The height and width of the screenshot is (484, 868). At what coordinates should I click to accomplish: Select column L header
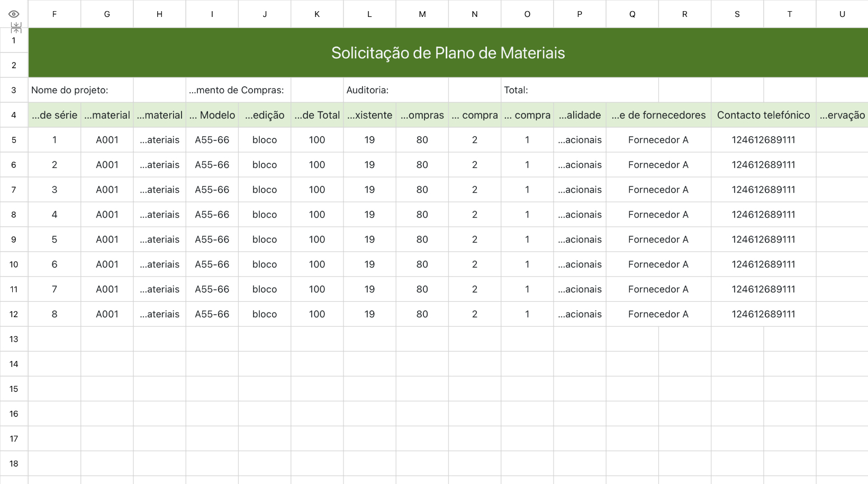coord(369,14)
